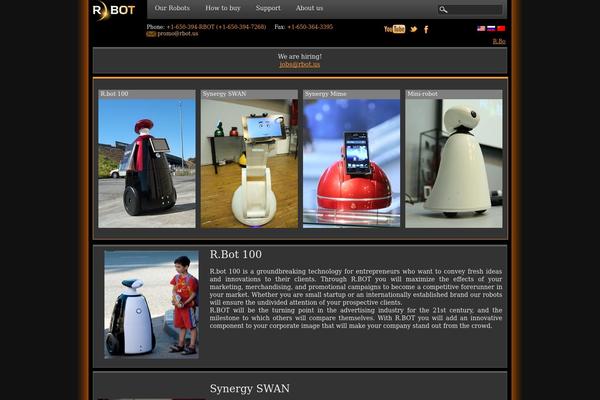
Task: Click the fax number +1-650-364-3395
Action: (310, 27)
